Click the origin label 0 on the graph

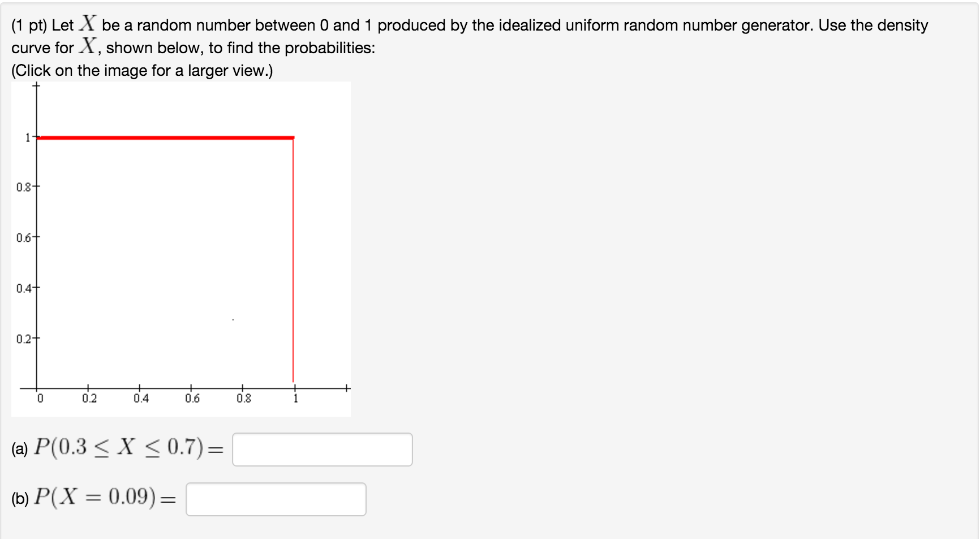[x=40, y=398]
